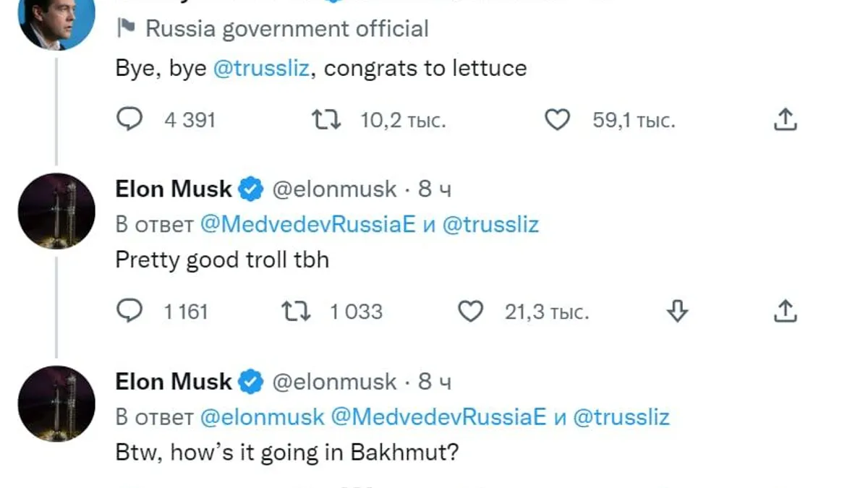Viewport: 868px width, 488px height.
Task: Click the downvote arrow on Musk's reply
Action: click(676, 311)
